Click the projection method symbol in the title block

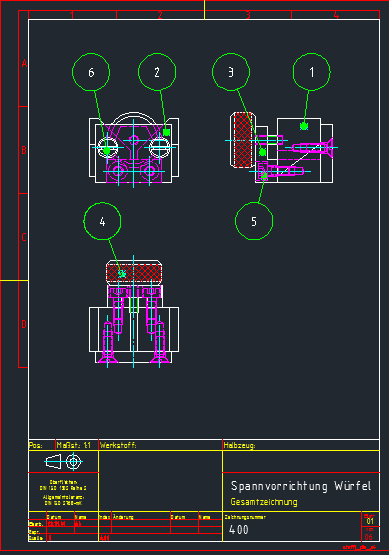click(x=64, y=462)
